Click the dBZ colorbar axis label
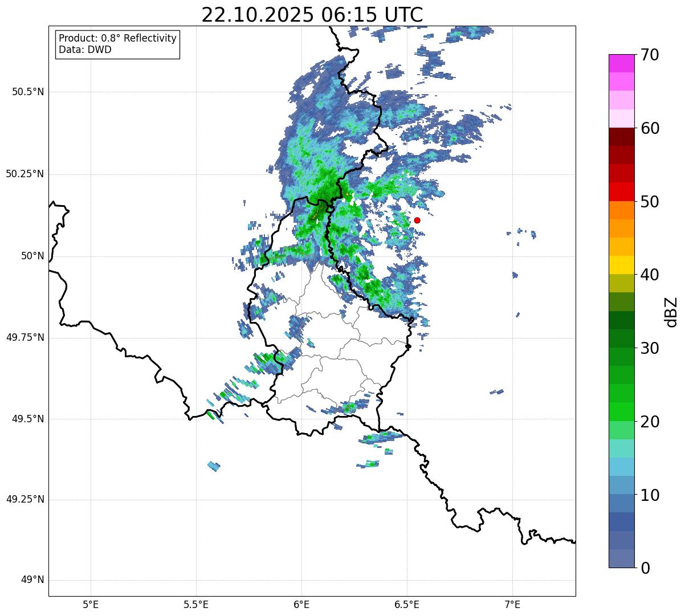This screenshot has height=616, width=685. click(x=671, y=312)
